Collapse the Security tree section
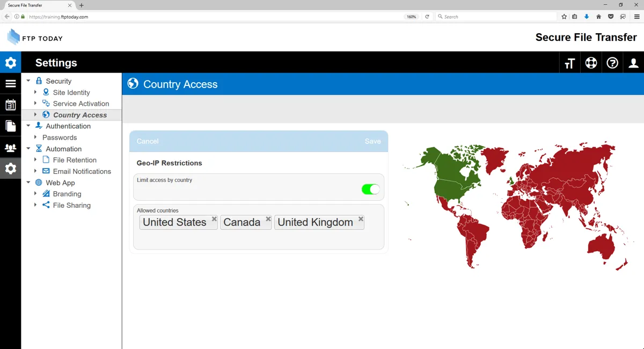Screen dimensions: 644x349 pos(28,81)
